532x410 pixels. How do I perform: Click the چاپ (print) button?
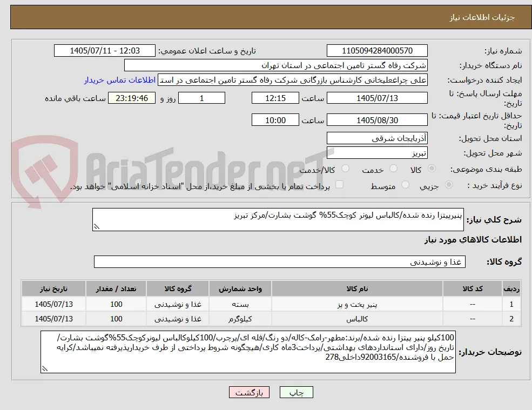(x=296, y=392)
